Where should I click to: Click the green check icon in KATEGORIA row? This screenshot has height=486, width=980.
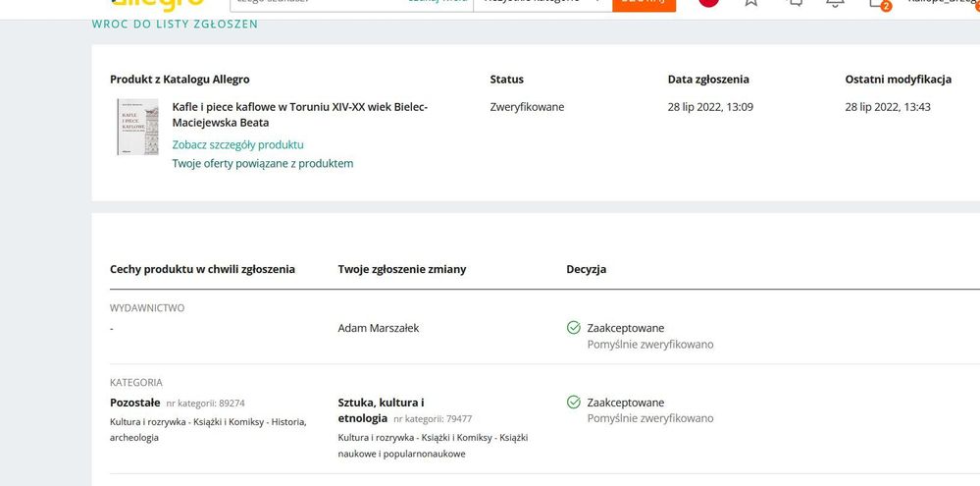[x=573, y=403]
